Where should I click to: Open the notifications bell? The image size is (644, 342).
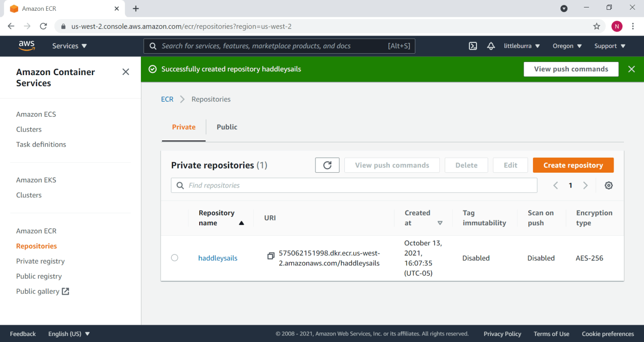(490, 46)
